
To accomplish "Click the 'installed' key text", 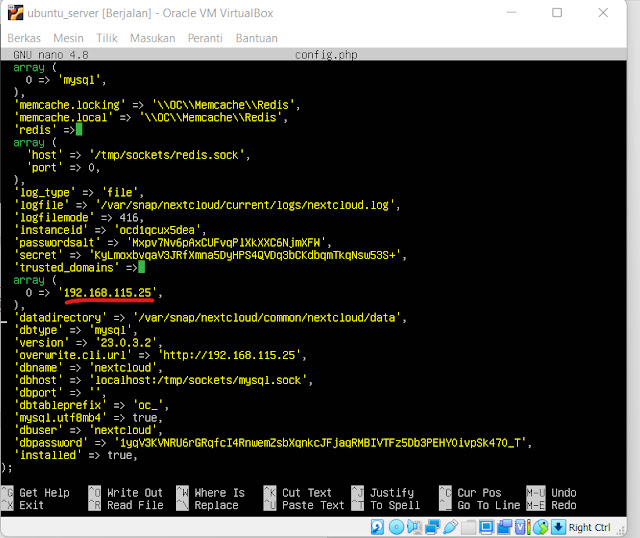I will pos(48,455).
